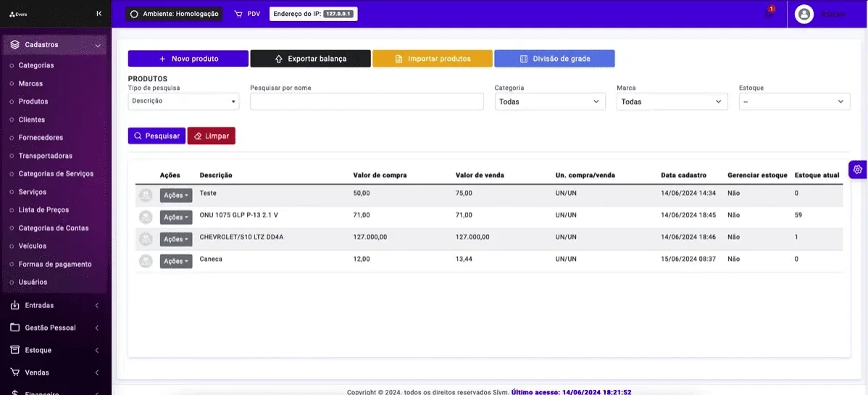Click the product image of Teste
Image resolution: width=868 pixels, height=395 pixels.
(146, 195)
